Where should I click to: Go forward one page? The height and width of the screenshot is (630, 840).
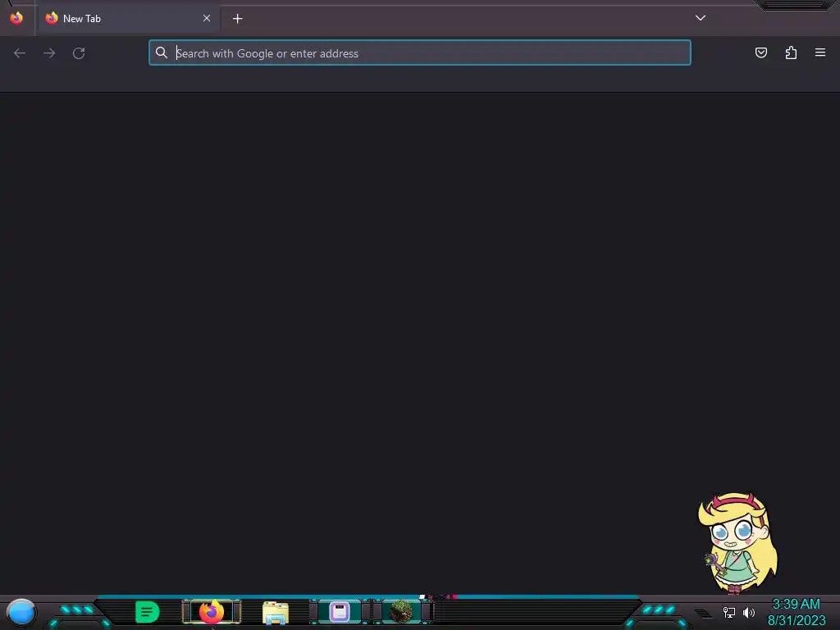pyautogui.click(x=49, y=53)
